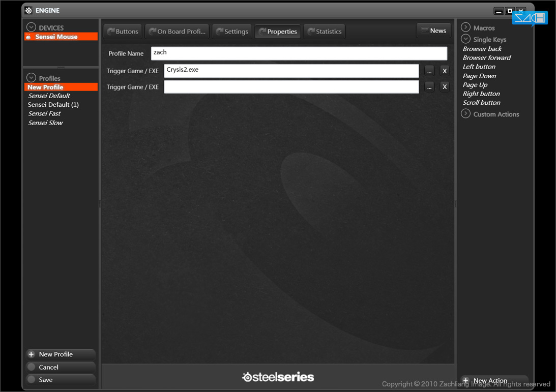Select the Sensei Slow profile

[45, 123]
